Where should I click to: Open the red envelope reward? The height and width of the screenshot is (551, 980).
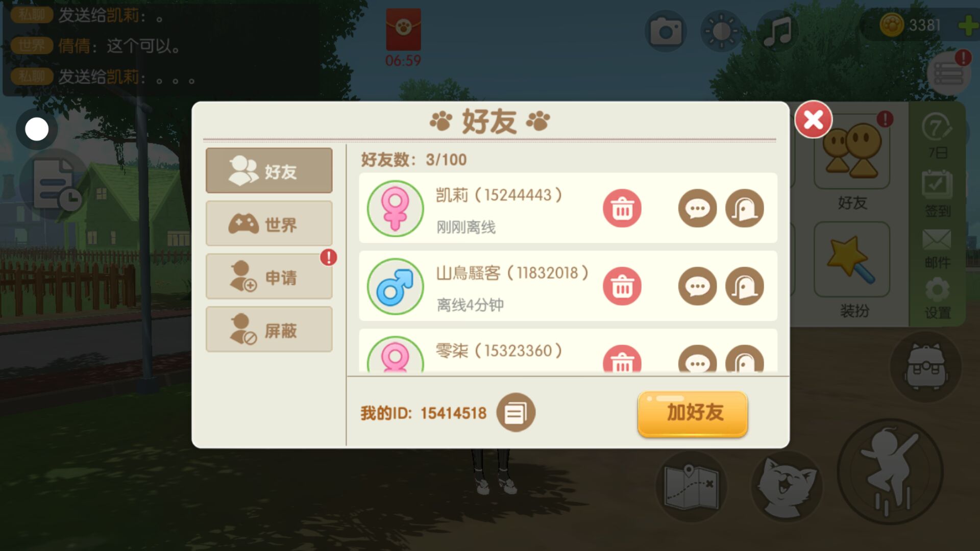click(x=403, y=30)
